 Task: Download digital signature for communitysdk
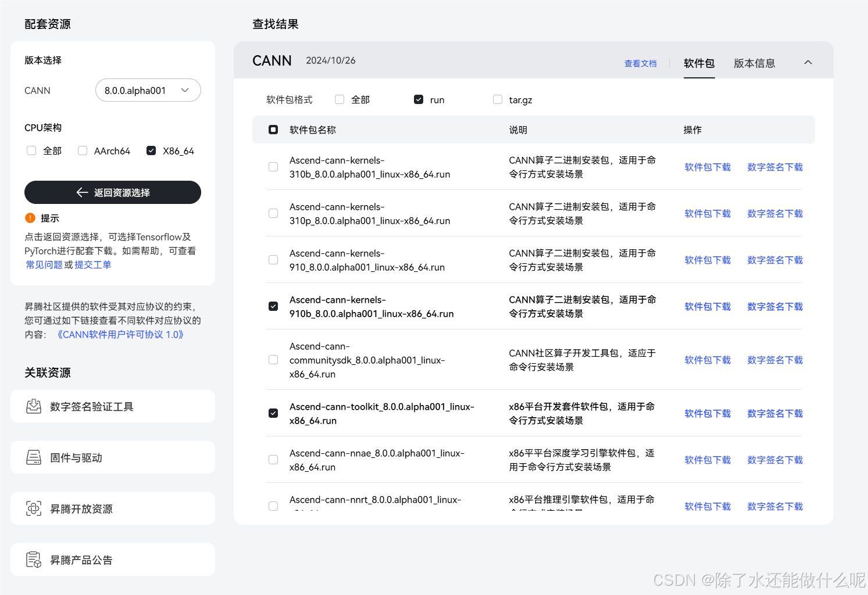[775, 360]
